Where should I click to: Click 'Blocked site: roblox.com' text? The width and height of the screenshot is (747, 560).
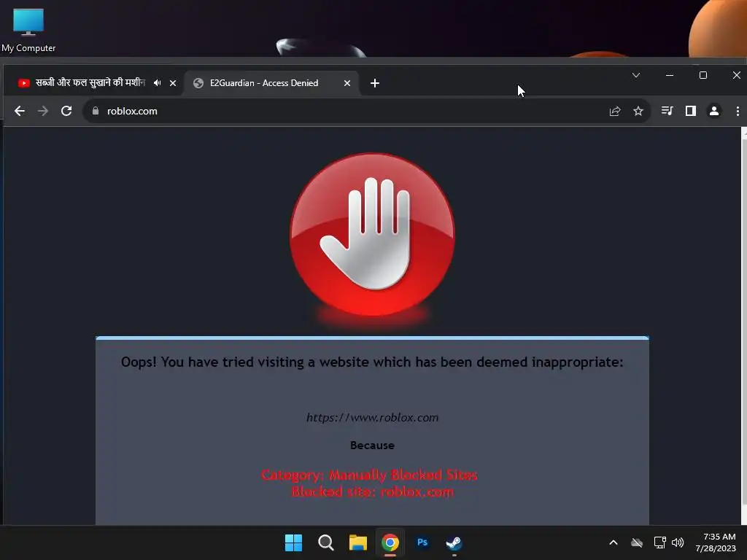tap(372, 492)
